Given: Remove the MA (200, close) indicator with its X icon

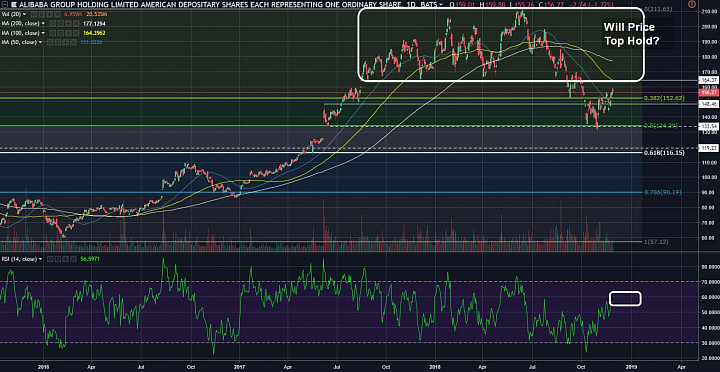Looking at the screenshot, I should pyautogui.click(x=76, y=23).
